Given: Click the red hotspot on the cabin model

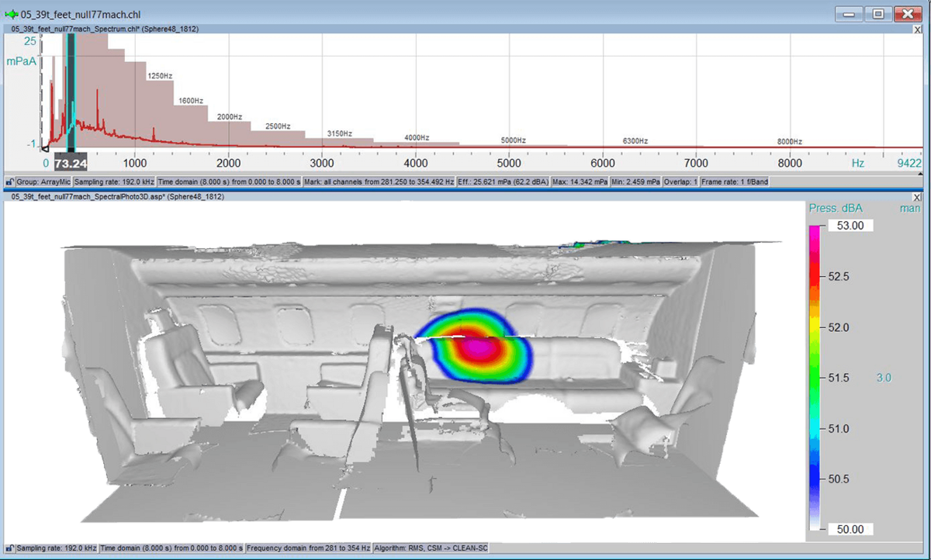Looking at the screenshot, I should click(x=479, y=347).
